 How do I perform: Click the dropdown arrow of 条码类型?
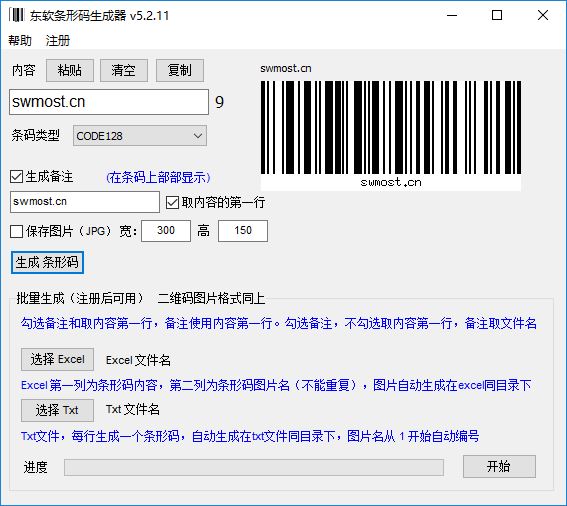tap(198, 136)
